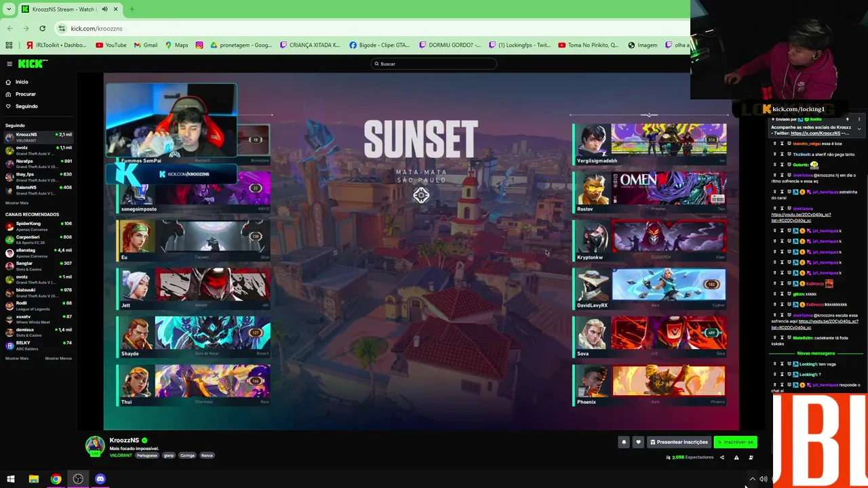Click the gtarp tag
Viewport: 868px width, 488px height.
[x=169, y=455]
